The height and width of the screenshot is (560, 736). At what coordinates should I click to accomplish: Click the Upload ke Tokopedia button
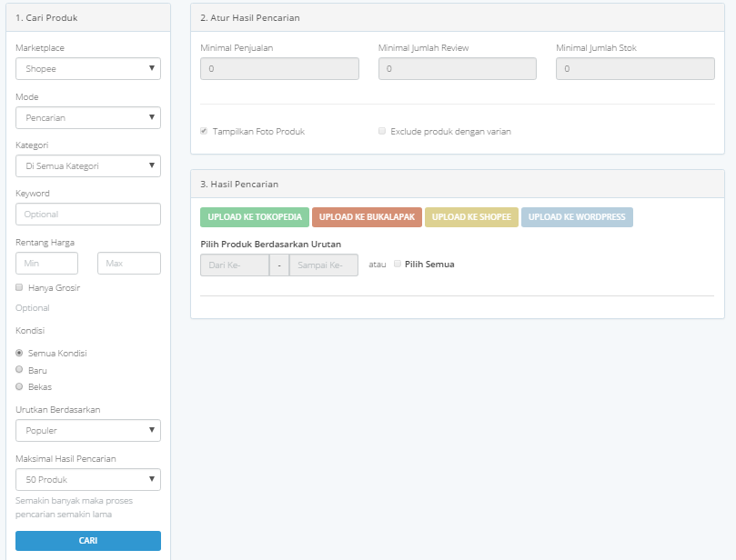[x=255, y=217]
